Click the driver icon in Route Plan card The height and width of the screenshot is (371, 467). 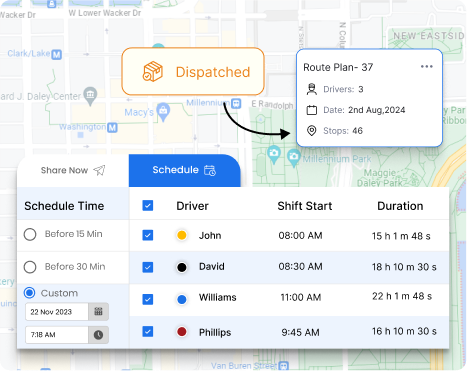pyautogui.click(x=312, y=89)
